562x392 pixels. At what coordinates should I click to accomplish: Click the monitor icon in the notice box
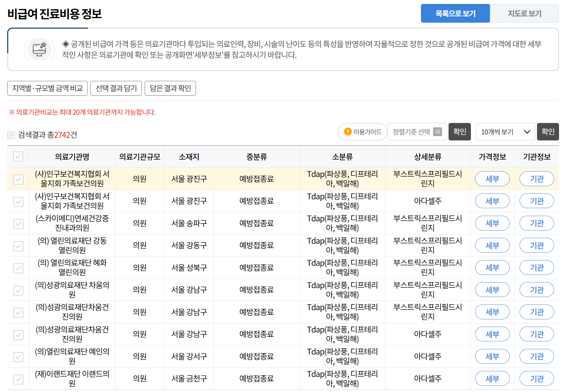pos(39,49)
